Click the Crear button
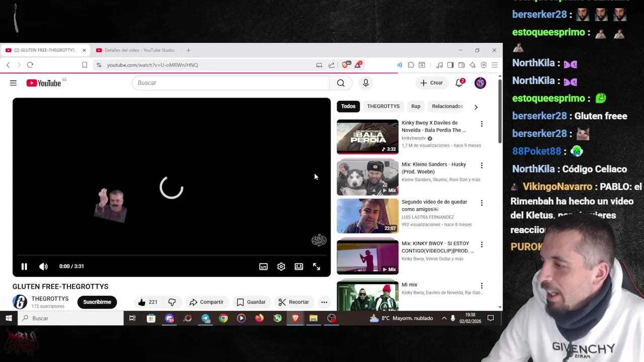The width and height of the screenshot is (644, 362). coord(432,83)
